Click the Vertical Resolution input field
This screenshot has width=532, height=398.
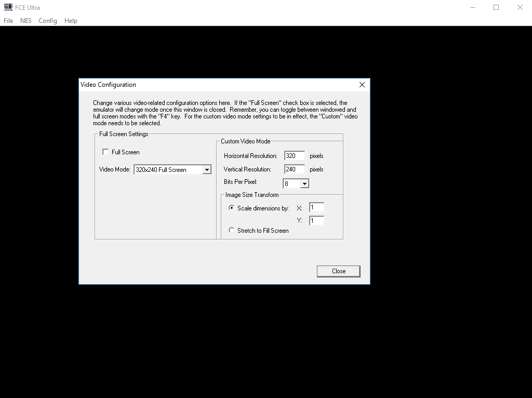pyautogui.click(x=295, y=169)
